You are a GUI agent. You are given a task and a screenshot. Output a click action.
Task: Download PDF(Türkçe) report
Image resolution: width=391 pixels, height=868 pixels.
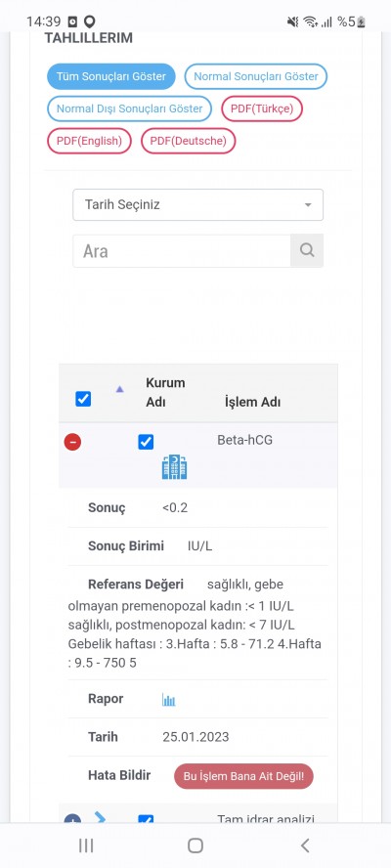point(262,108)
